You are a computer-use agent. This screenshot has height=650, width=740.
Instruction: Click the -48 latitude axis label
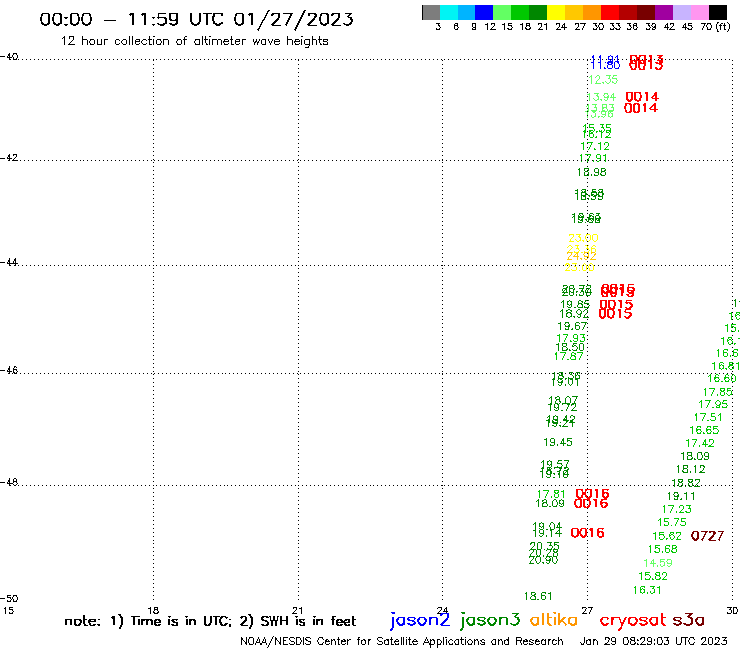click(x=9, y=482)
